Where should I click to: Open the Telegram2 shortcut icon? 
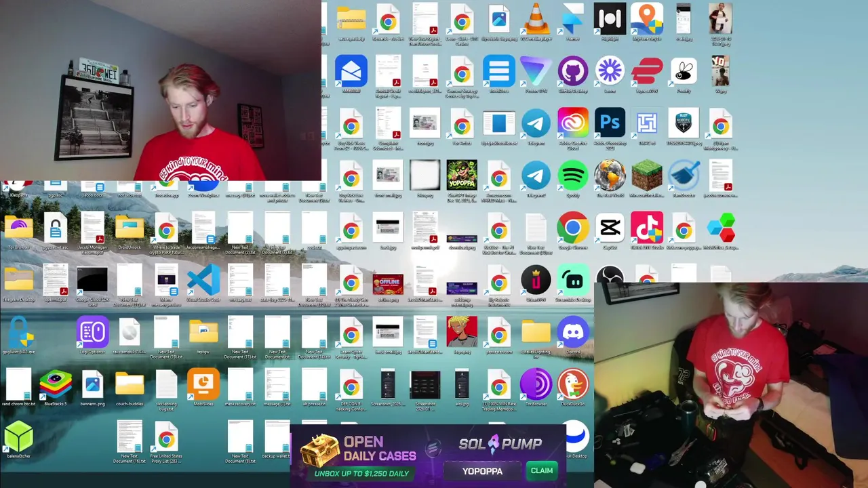(536, 176)
